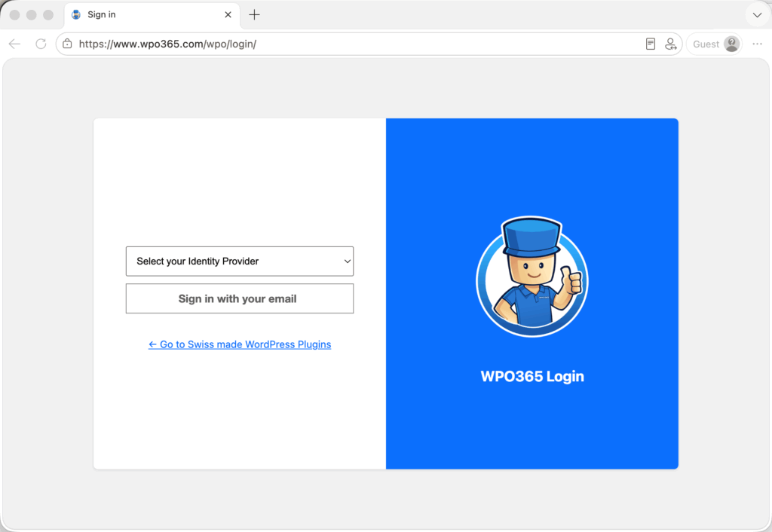The height and width of the screenshot is (532, 772).
Task: Click the profile switch icon in address bar
Action: [670, 44]
